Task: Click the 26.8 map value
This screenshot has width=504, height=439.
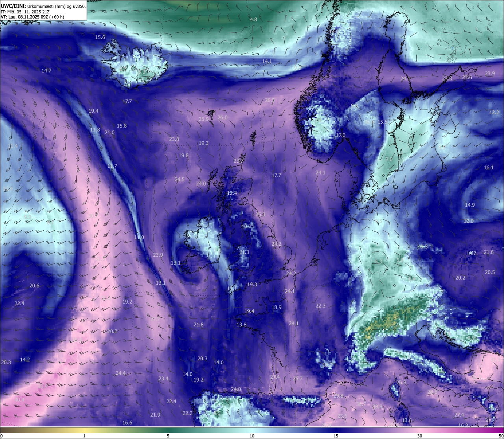Action: [401, 382]
